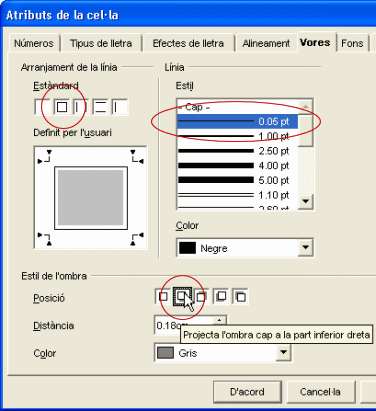This screenshot has width=376, height=411.
Task: Click the black color swatch beside Negre
Action: tap(187, 248)
